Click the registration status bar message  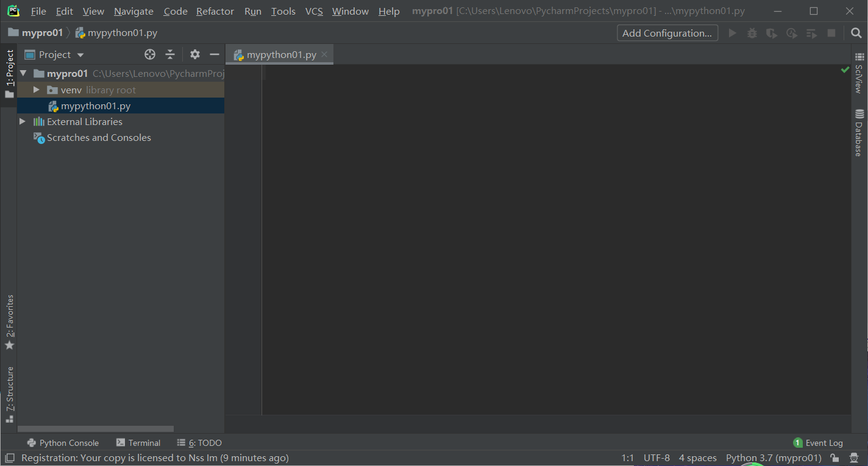pyautogui.click(x=155, y=457)
